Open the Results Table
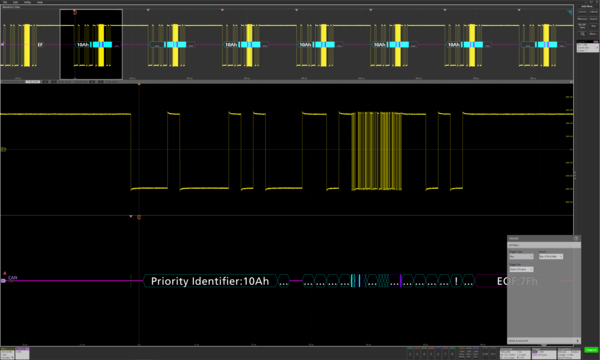The image size is (600, 360). click(582, 26)
